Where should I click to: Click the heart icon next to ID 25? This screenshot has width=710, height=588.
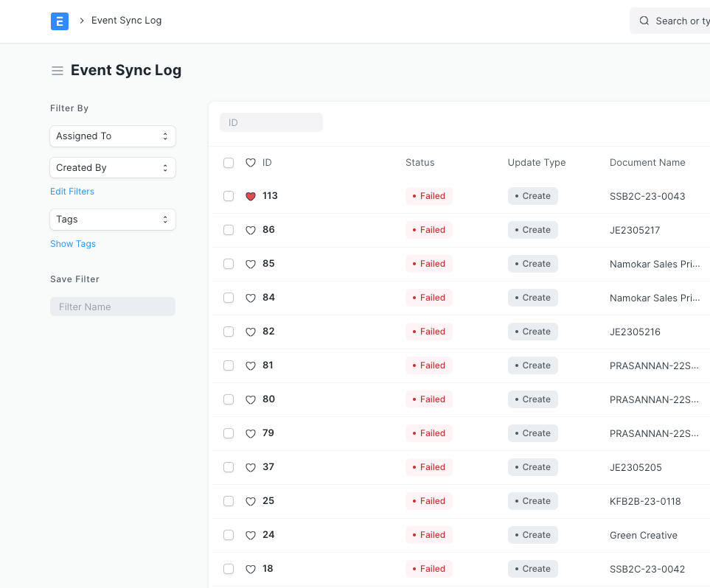250,501
